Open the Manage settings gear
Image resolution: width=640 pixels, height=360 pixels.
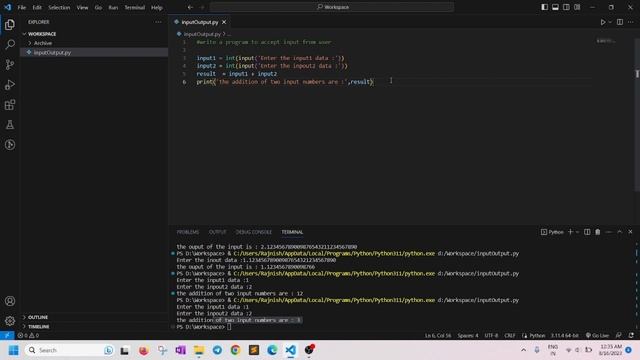point(10,321)
